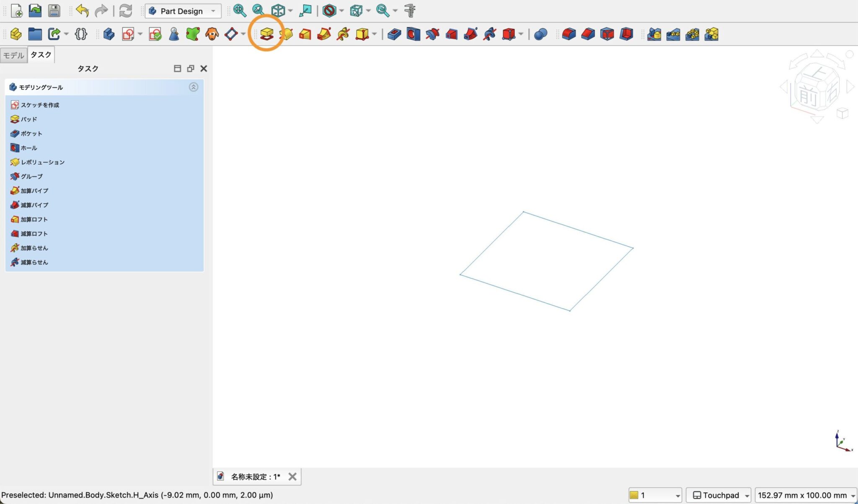Select the Pad tool in the toolbar
The height and width of the screenshot is (504, 858).
266,34
